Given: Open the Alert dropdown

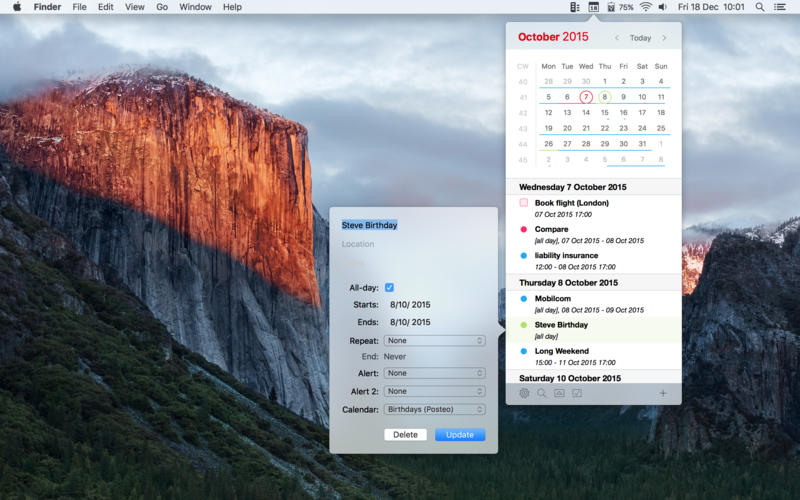Looking at the screenshot, I should click(434, 373).
